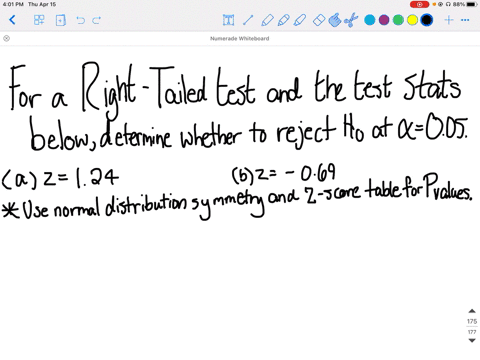This screenshot has height=360, width=480.
Task: Choose the yellow color
Action: point(412,20)
